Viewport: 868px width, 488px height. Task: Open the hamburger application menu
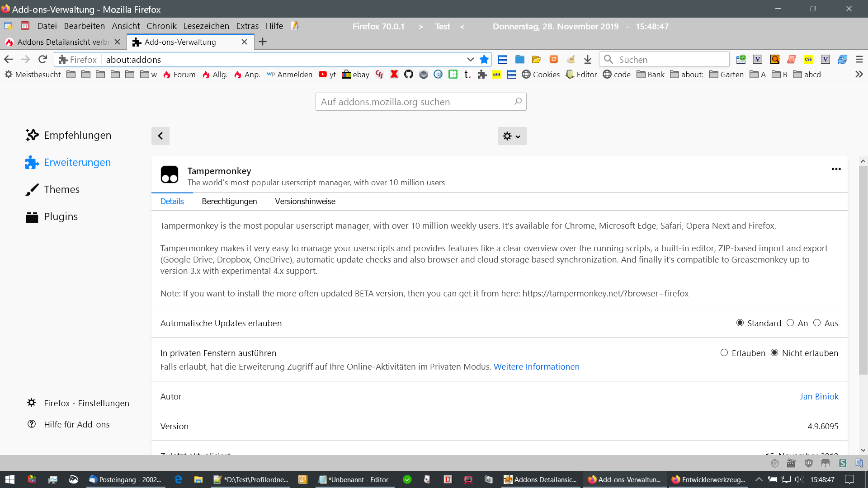(x=859, y=59)
